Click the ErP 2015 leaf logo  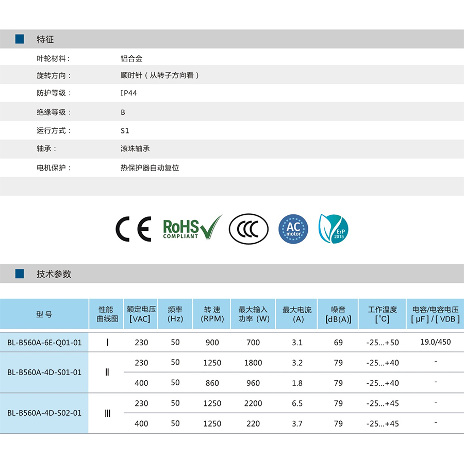tap(334, 229)
